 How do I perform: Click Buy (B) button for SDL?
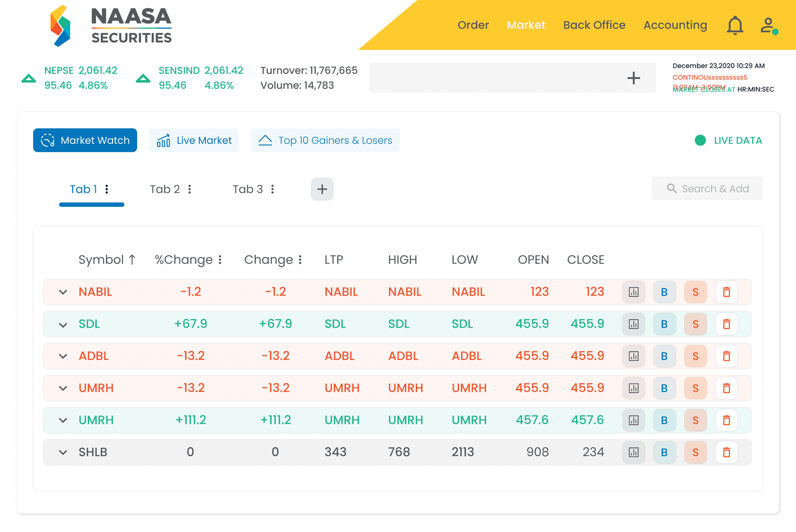664,324
